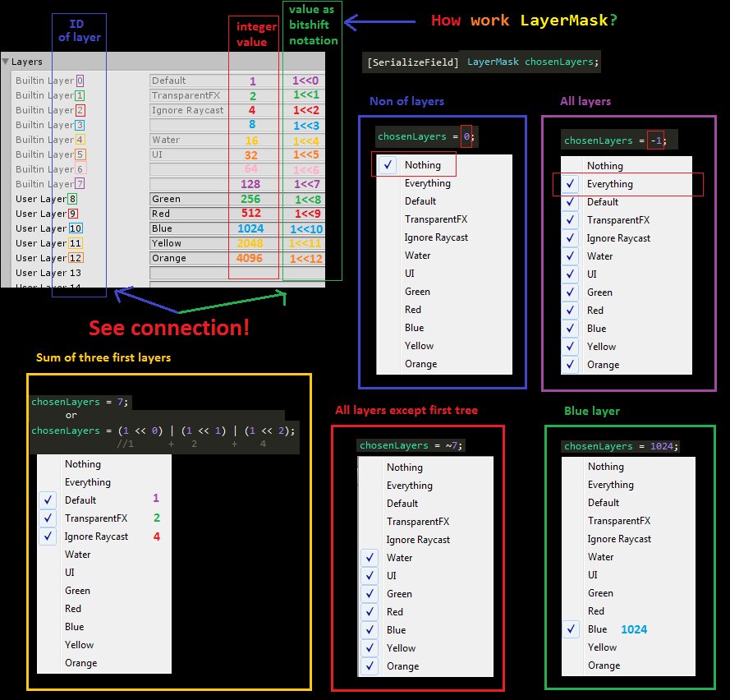Image resolution: width=730 pixels, height=700 pixels.
Task: Choose Yellow in the 'Blue layer' menu
Action: point(628,647)
